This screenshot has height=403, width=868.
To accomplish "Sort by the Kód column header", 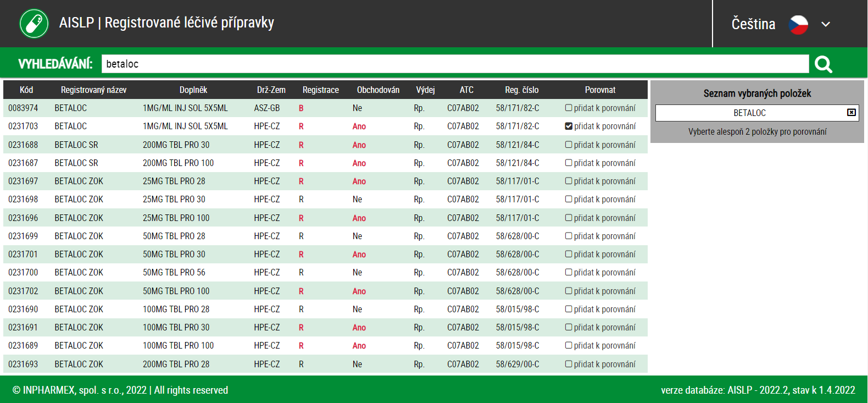I will (x=26, y=90).
